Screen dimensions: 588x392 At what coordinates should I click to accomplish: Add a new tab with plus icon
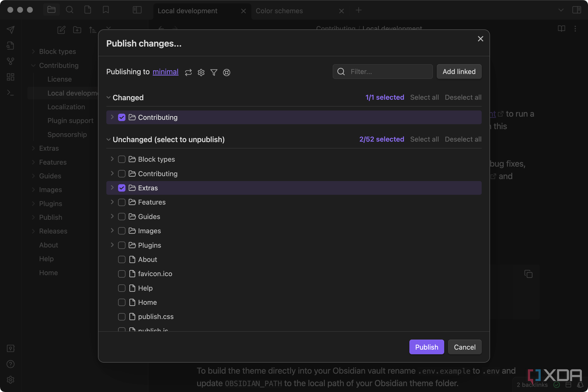point(358,10)
